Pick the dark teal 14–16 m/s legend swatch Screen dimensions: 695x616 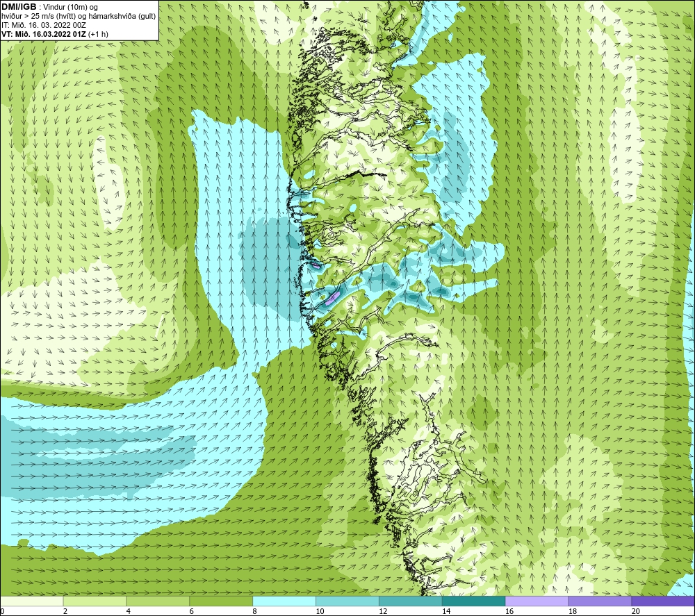pos(473,601)
